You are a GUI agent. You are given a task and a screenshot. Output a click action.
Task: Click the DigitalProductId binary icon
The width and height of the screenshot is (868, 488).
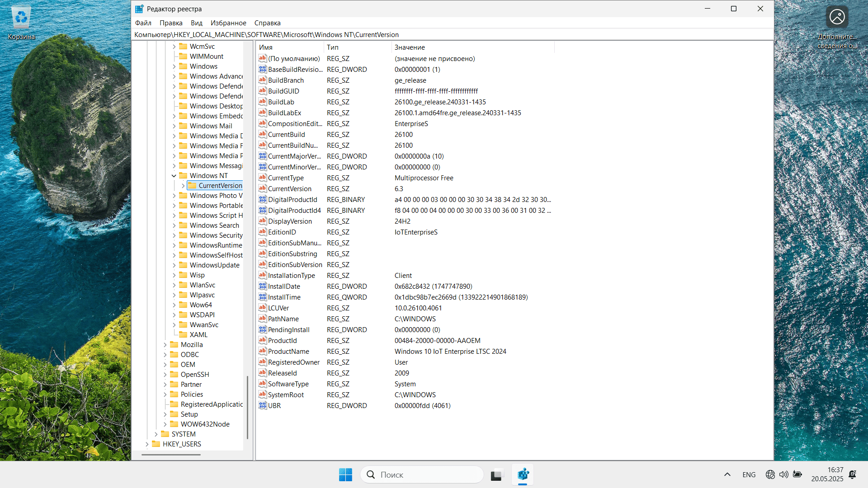263,199
